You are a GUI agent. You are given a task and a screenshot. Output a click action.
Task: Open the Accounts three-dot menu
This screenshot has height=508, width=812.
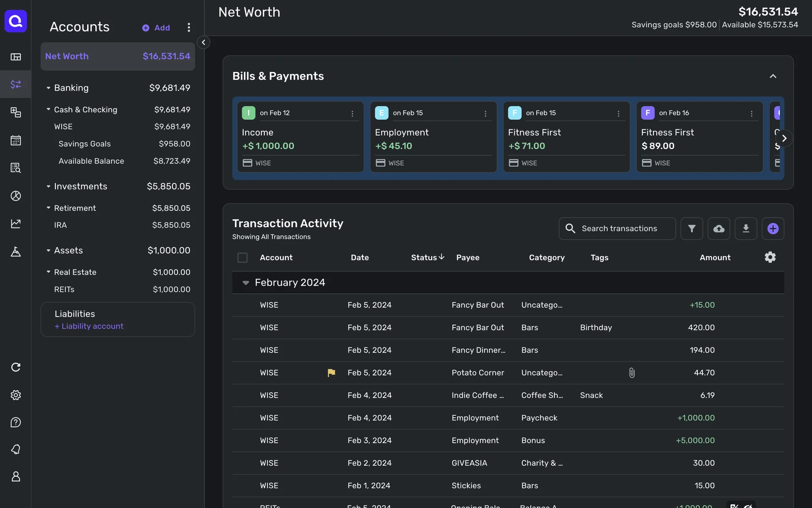coord(189,28)
